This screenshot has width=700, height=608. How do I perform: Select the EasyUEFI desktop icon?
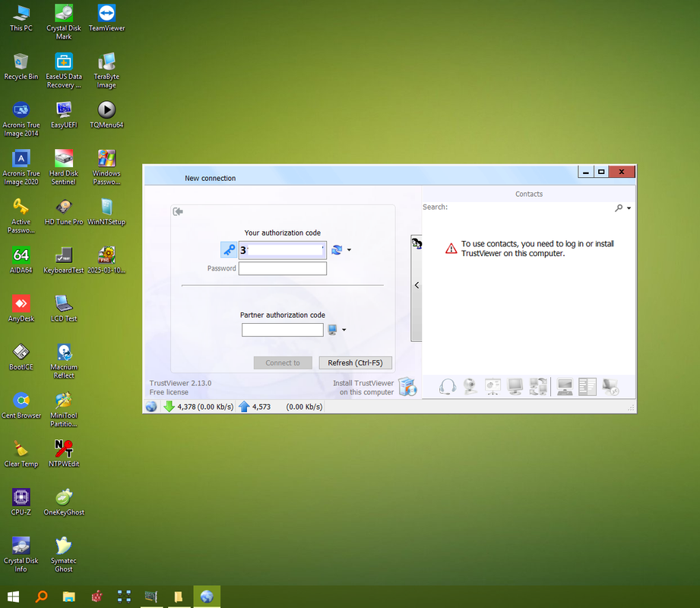[x=64, y=115]
